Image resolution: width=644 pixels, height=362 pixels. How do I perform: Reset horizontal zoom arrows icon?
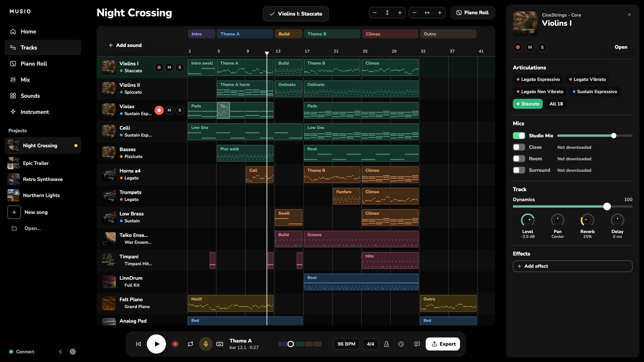click(427, 13)
